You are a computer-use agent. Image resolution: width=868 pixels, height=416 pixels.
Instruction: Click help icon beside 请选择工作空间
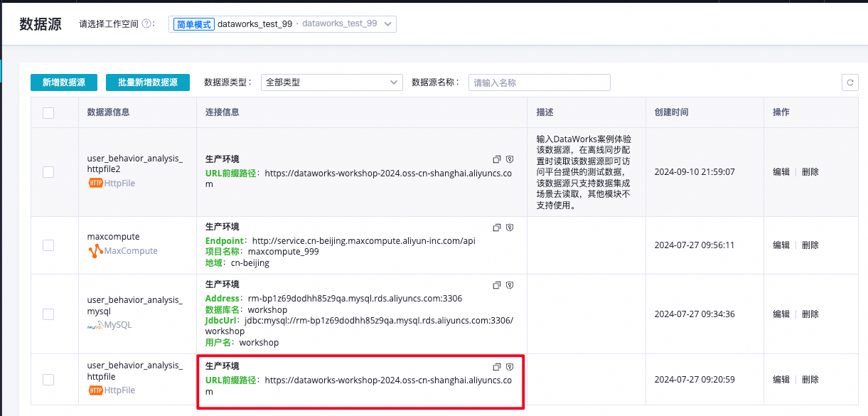click(x=147, y=23)
